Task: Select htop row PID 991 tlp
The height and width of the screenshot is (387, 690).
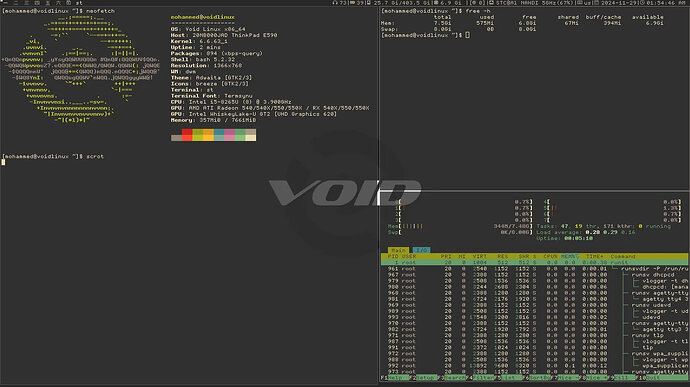Action: tap(535, 347)
